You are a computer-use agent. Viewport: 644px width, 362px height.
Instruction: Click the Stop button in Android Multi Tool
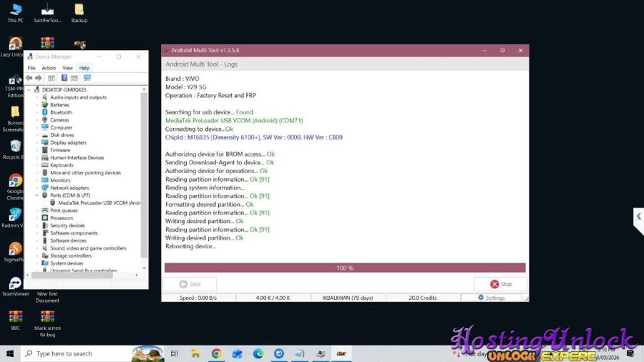[x=501, y=284]
